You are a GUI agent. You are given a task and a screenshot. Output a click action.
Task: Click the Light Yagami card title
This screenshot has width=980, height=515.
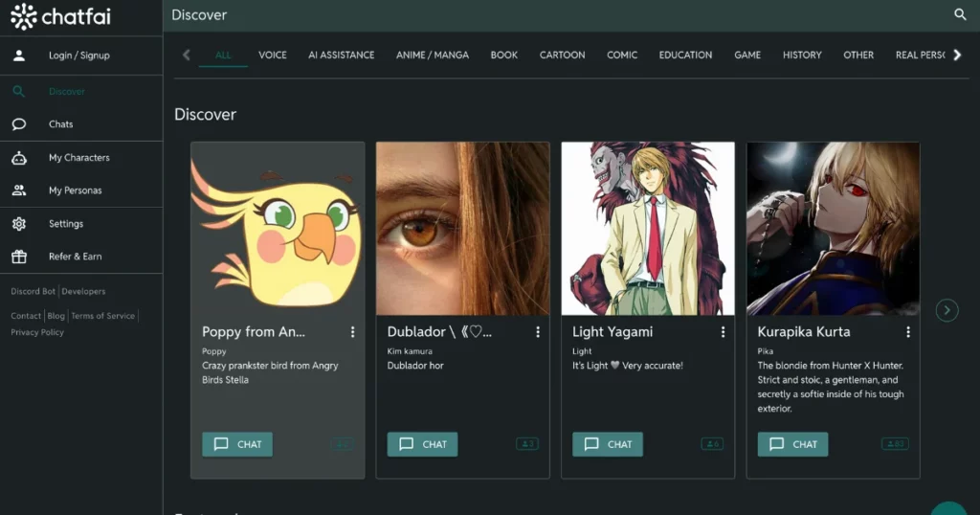[x=612, y=332]
